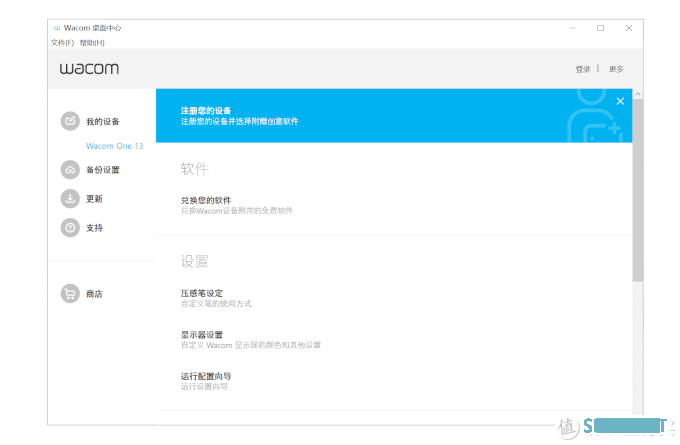Image resolution: width=680 pixels, height=445 pixels.
Task: Select 我的设备 sidebar label
Action: tap(103, 121)
